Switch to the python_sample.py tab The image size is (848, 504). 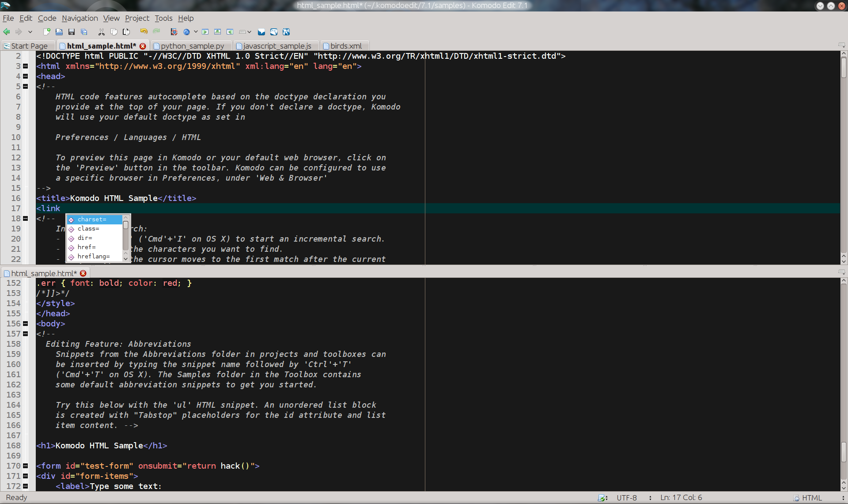coord(192,46)
